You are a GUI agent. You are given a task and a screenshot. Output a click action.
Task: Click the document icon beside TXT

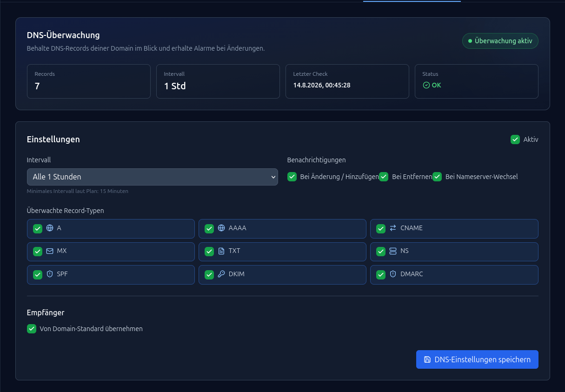point(221,251)
